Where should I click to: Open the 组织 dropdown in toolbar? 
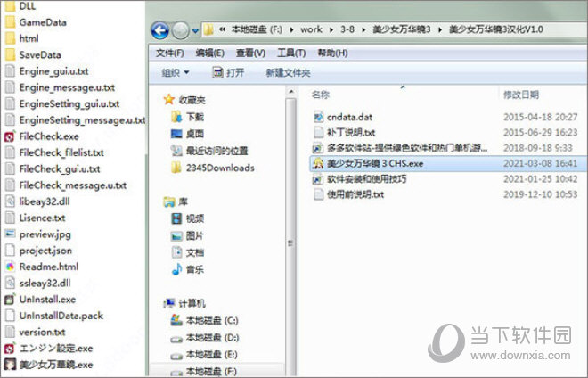[x=176, y=72]
